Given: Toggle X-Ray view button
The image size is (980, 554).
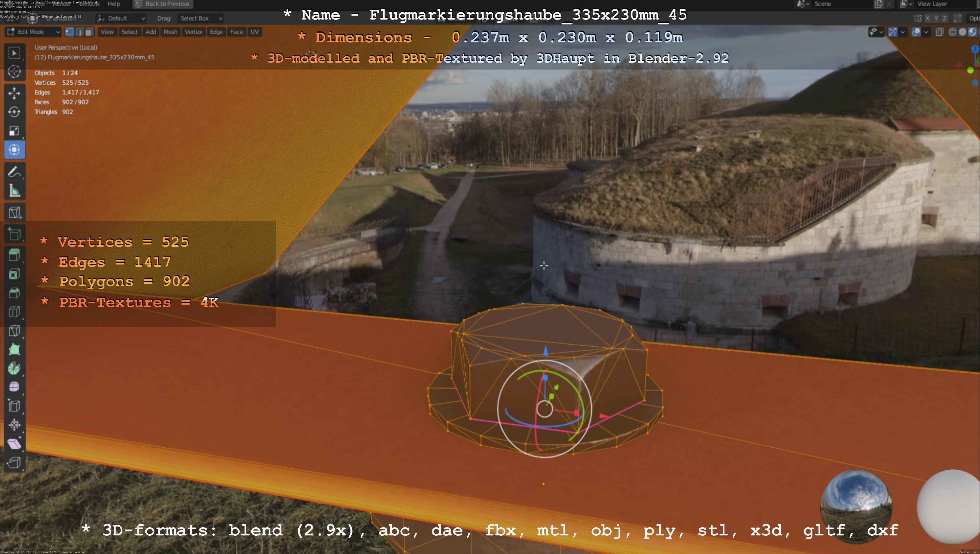Looking at the screenshot, I should point(939,32).
